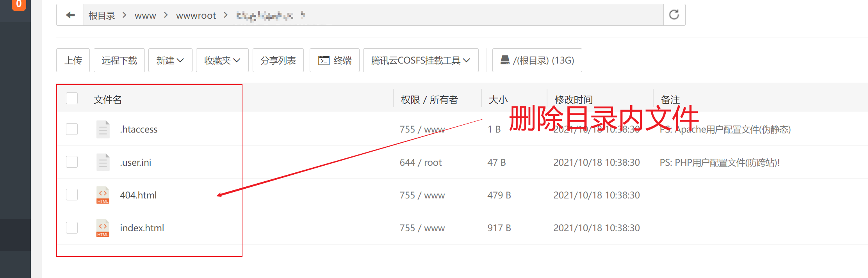Open the 404.html file name
868x278 pixels.
coord(138,195)
